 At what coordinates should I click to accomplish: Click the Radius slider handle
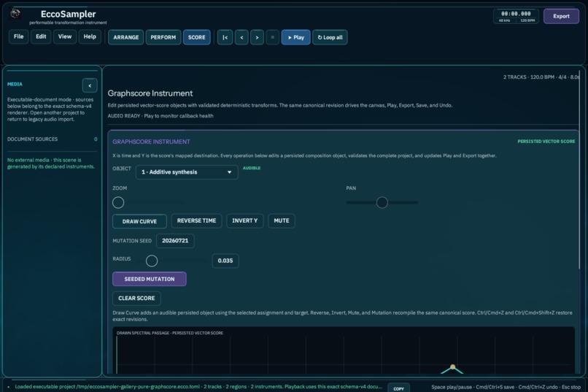click(x=152, y=261)
